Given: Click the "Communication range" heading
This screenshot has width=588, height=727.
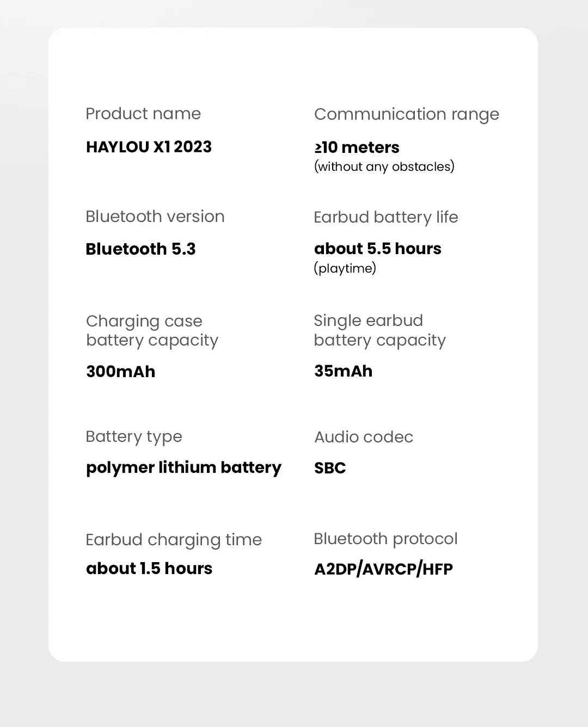Looking at the screenshot, I should click(406, 114).
